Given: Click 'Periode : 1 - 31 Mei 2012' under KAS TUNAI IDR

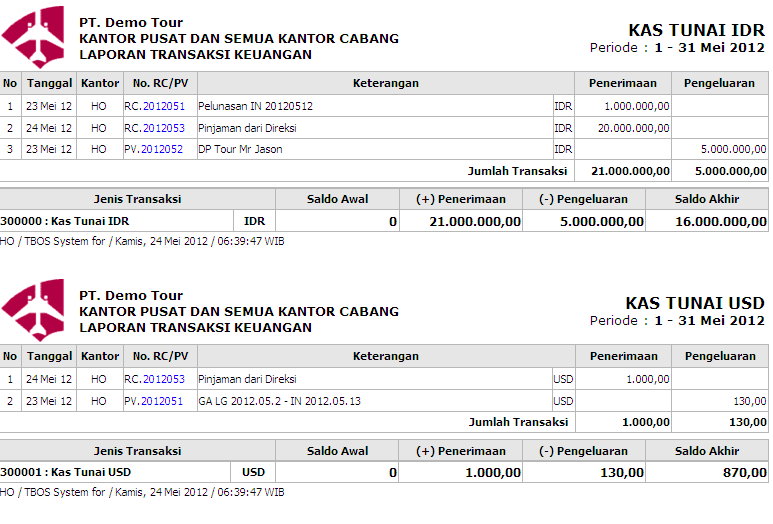Looking at the screenshot, I should pyautogui.click(x=677, y=48).
